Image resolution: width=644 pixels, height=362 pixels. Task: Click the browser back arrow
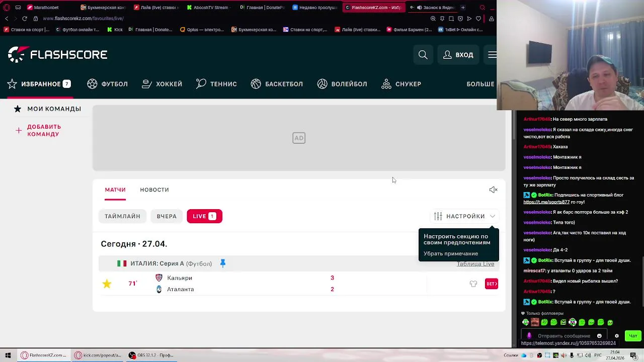[7, 19]
